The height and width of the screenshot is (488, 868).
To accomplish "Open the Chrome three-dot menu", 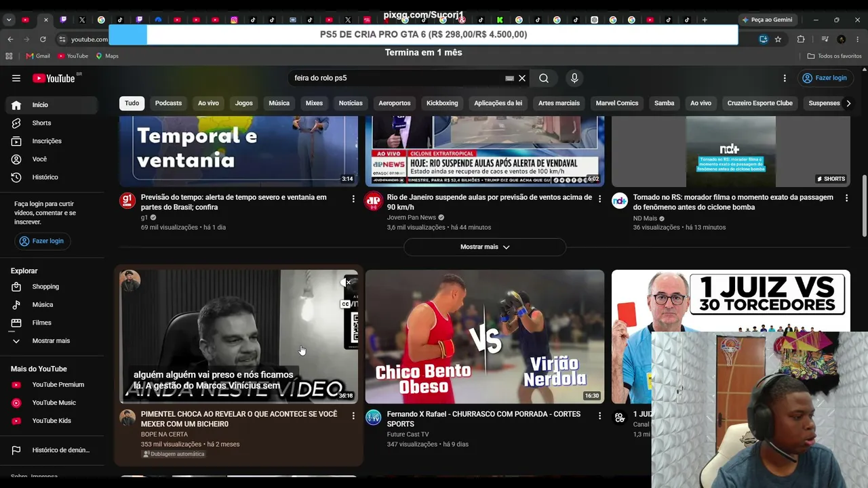I will (x=858, y=39).
